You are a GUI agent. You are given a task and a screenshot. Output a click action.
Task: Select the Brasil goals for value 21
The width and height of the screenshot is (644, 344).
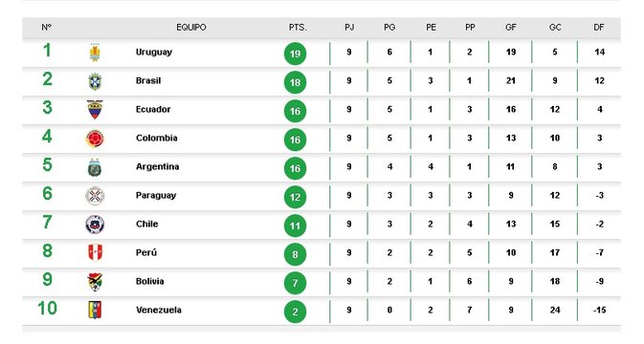click(511, 81)
